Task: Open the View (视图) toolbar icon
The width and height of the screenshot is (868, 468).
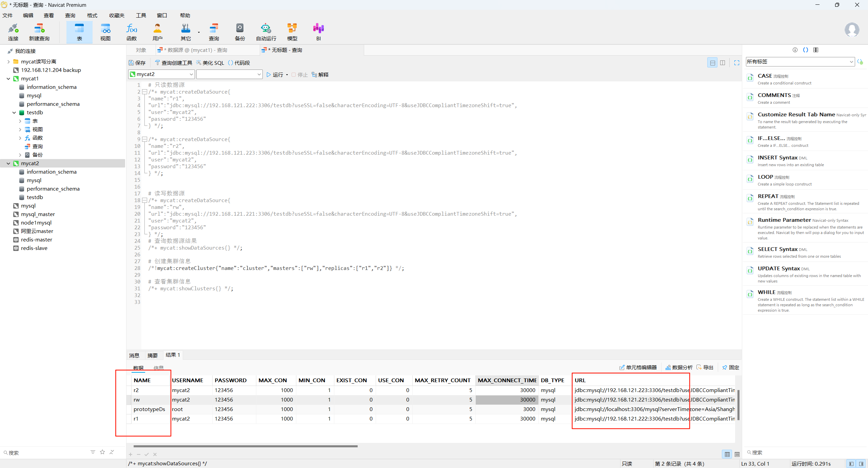Action: 105,32
